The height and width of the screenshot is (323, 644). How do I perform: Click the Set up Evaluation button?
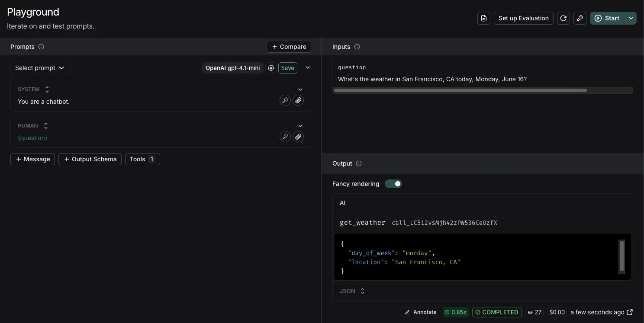523,18
